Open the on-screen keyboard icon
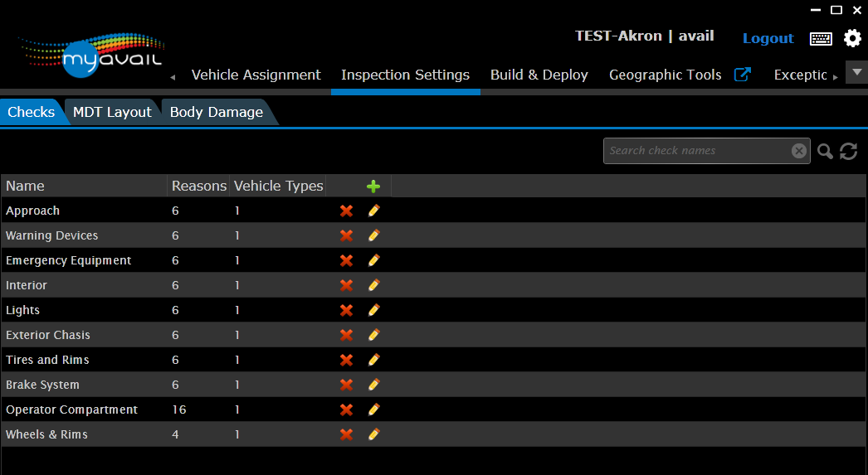Viewport: 868px width, 475px height. (x=821, y=38)
